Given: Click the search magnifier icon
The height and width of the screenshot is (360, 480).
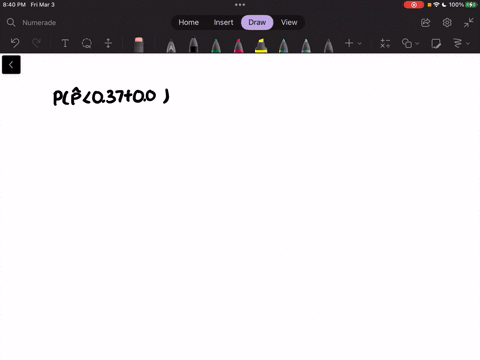Looking at the screenshot, I should 11,22.
